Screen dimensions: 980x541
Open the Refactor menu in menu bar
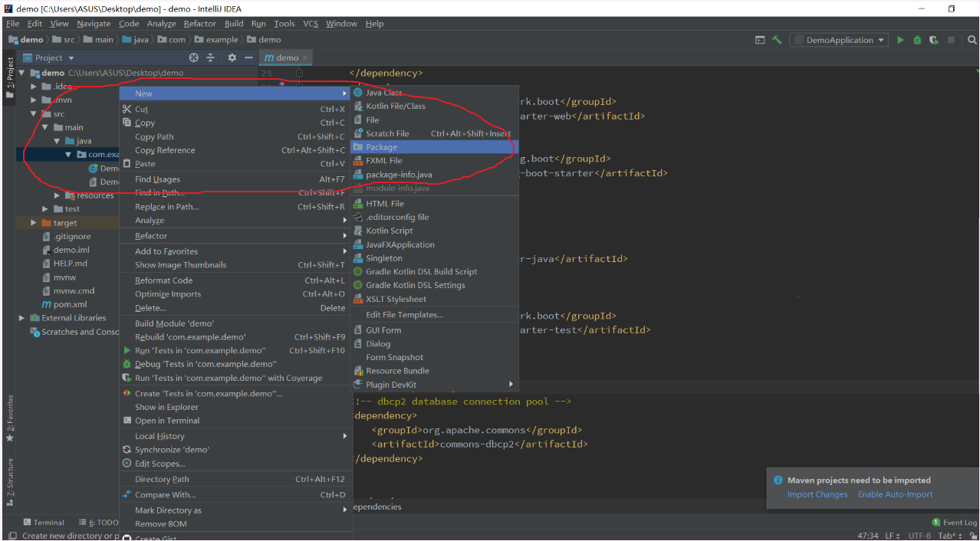click(x=200, y=24)
